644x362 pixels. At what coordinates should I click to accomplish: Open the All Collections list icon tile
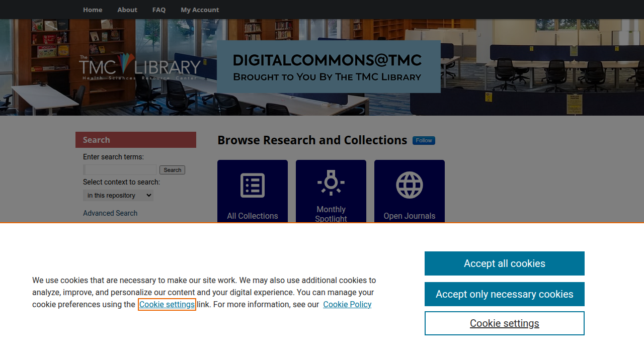[x=253, y=191]
